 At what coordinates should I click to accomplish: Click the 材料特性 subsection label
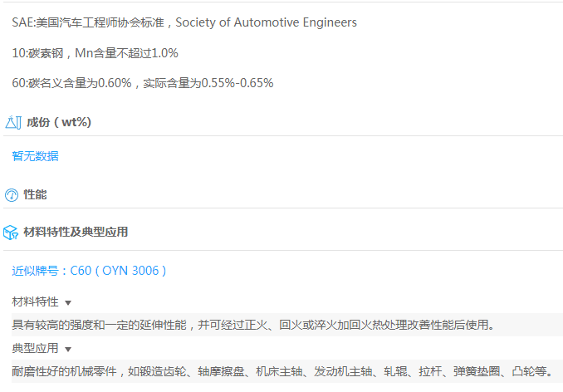point(35,302)
